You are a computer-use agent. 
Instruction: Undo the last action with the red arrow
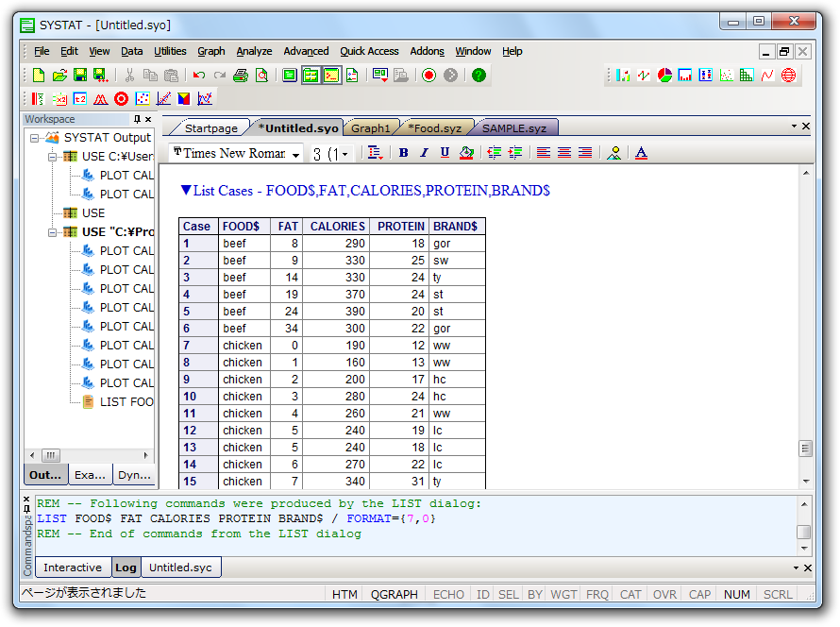(199, 75)
